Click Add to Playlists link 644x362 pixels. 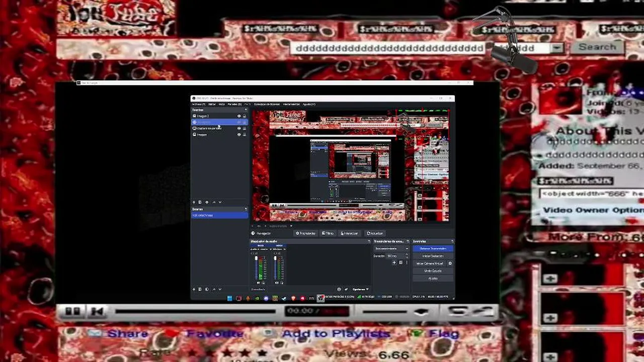(x=336, y=334)
